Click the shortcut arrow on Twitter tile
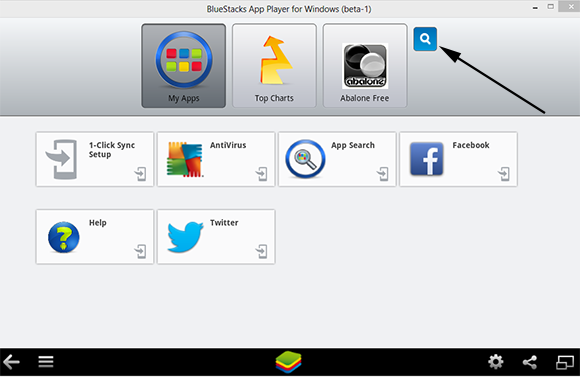The height and width of the screenshot is (377, 580). point(262,252)
